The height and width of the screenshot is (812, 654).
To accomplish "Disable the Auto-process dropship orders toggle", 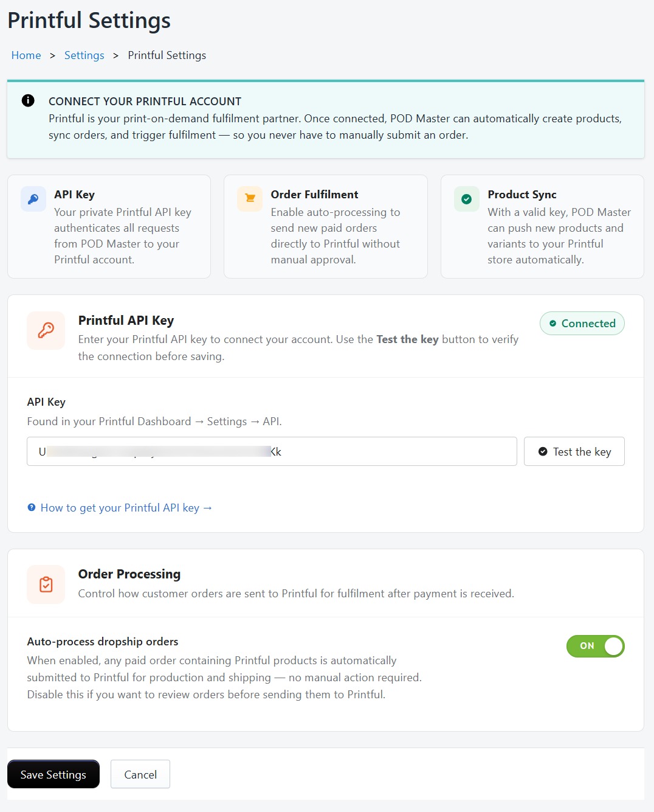I will [596, 646].
